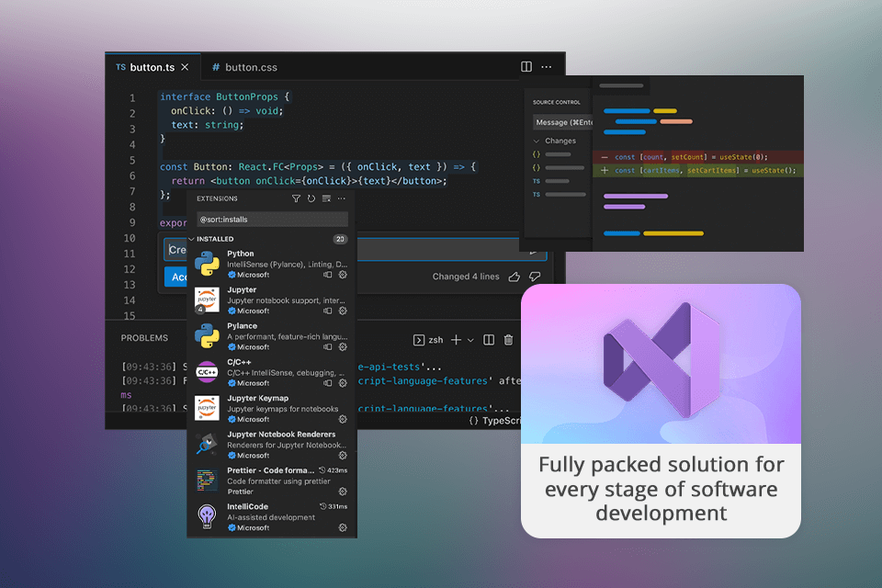Give thumbs up on changed lines
Viewport: 882px width, 588px height.
click(x=514, y=277)
